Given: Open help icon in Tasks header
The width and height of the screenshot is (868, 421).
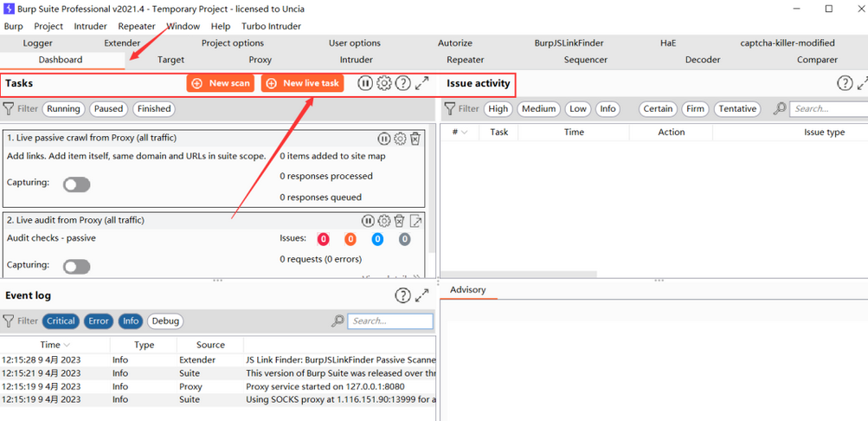Looking at the screenshot, I should tap(403, 83).
